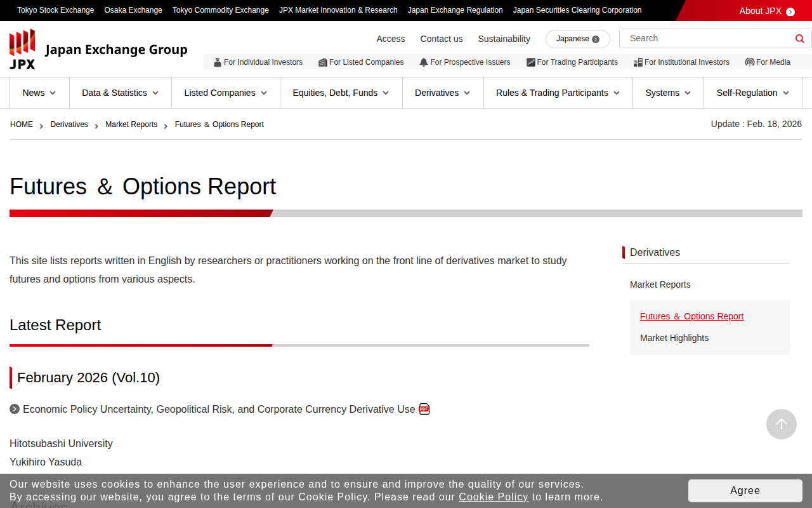This screenshot has height=508, width=812.
Task: Open the Derivatives navigation dropdown
Action: coord(442,93)
